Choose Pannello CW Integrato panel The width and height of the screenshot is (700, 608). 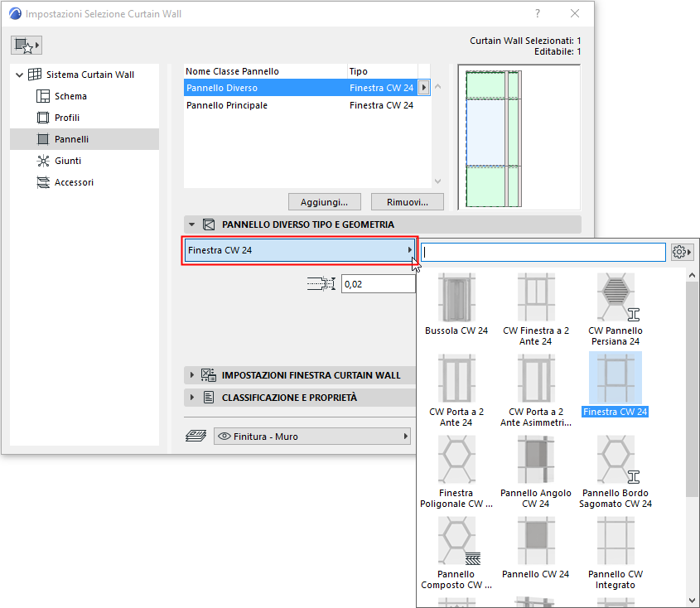pos(616,553)
